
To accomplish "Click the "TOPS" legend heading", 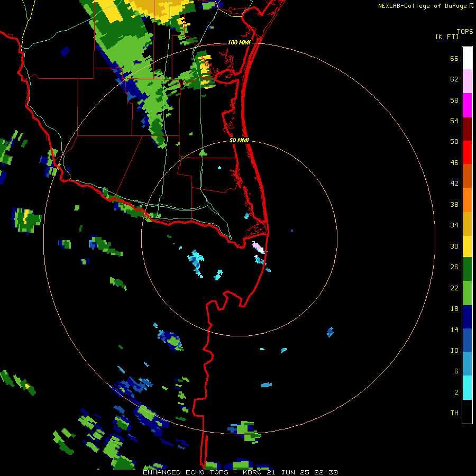I will [465, 31].
